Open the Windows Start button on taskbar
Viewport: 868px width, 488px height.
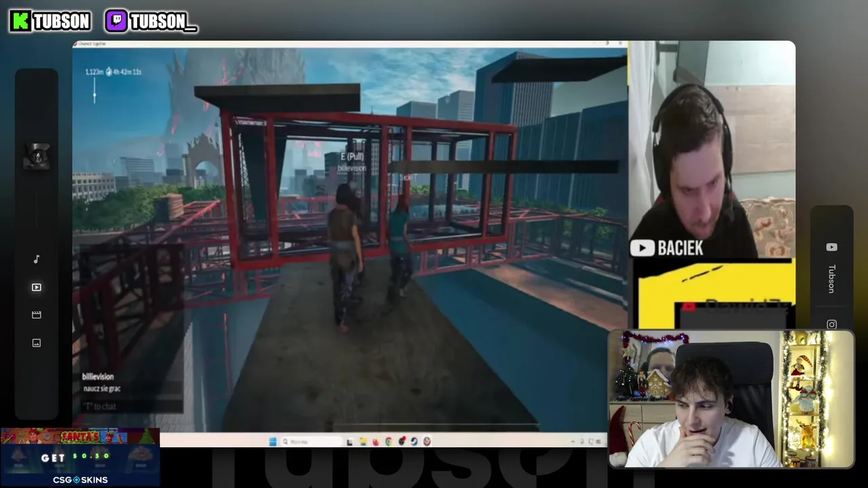273,441
